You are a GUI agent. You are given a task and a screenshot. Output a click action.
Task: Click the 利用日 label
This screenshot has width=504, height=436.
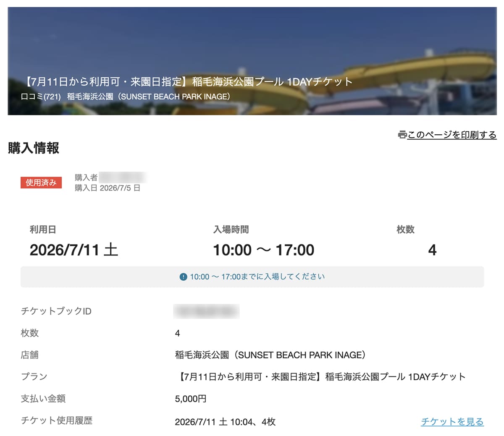pyautogui.click(x=43, y=230)
